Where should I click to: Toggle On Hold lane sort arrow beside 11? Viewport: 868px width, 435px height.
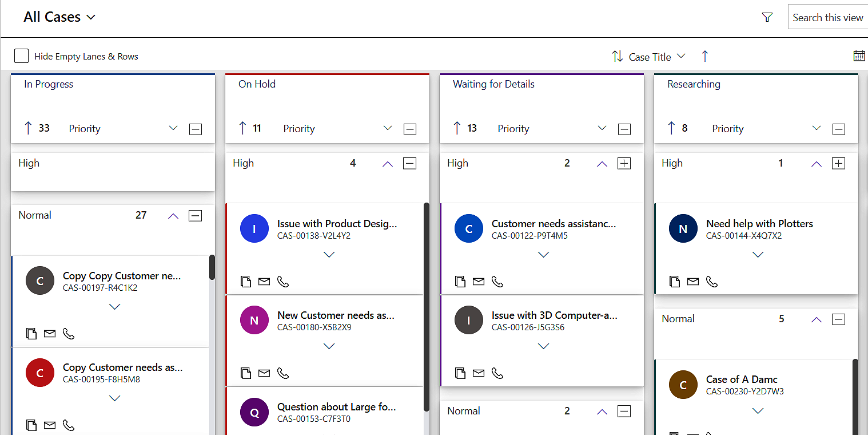click(242, 128)
